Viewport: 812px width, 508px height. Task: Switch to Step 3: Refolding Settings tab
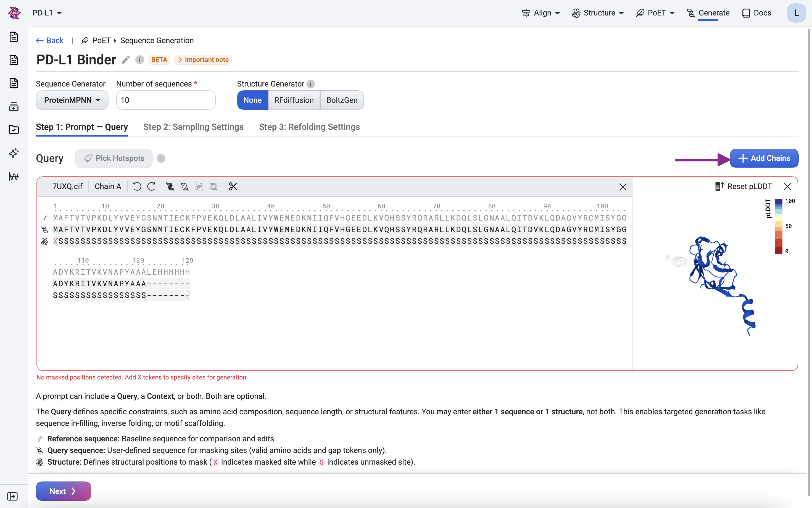[x=310, y=127]
